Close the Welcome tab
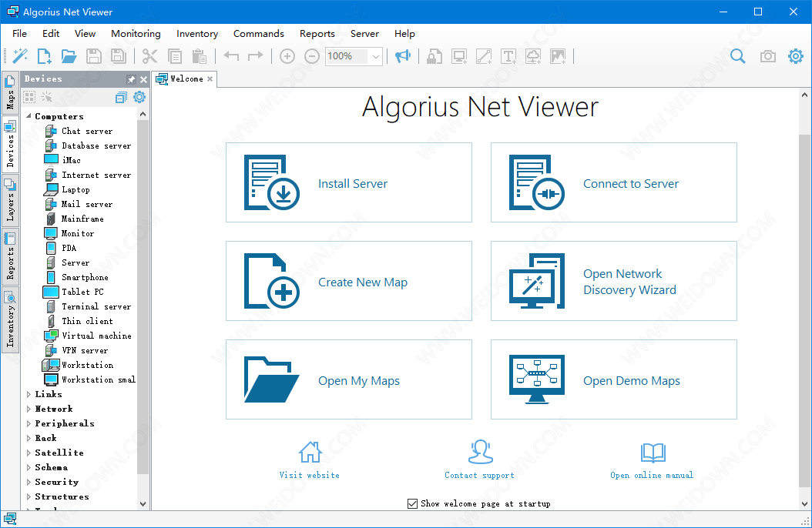Screen dimensions: 812x528 [x=210, y=79]
